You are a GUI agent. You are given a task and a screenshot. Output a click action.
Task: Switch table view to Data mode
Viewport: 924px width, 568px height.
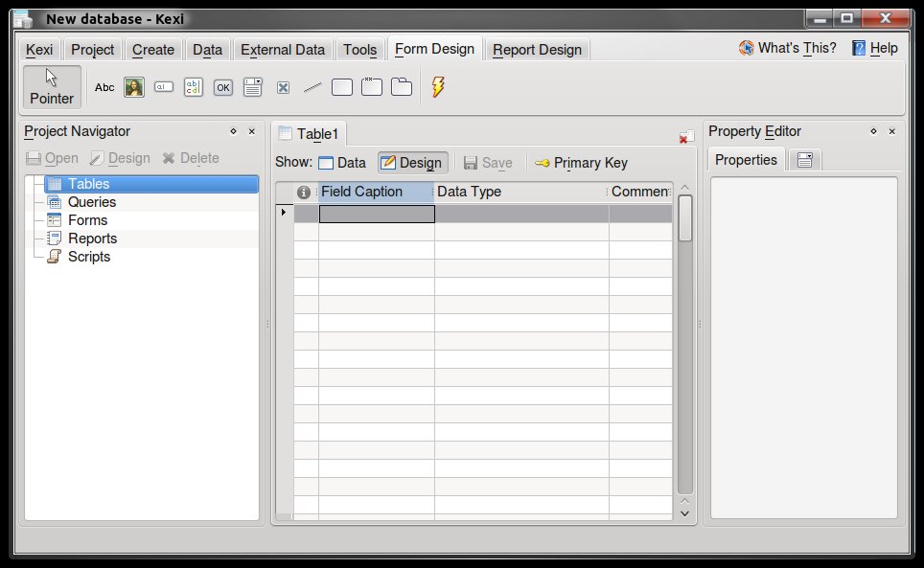(x=342, y=163)
